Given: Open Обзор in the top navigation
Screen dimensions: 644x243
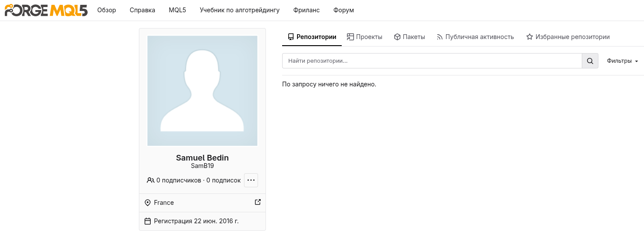Looking at the screenshot, I should tap(106, 10).
